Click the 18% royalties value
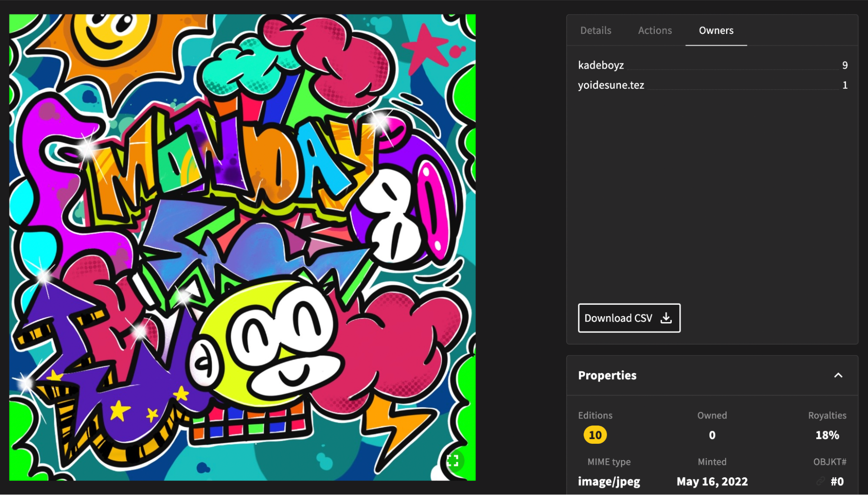The image size is (868, 495). (827, 435)
